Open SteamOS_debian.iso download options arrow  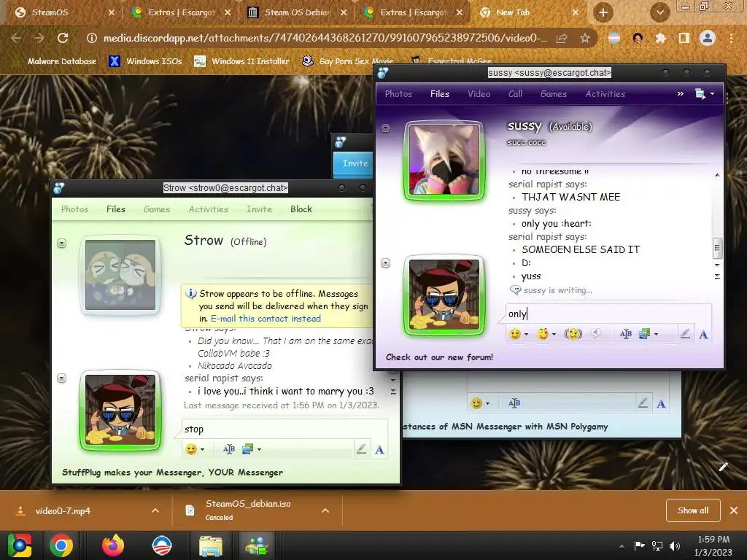pyautogui.click(x=325, y=510)
